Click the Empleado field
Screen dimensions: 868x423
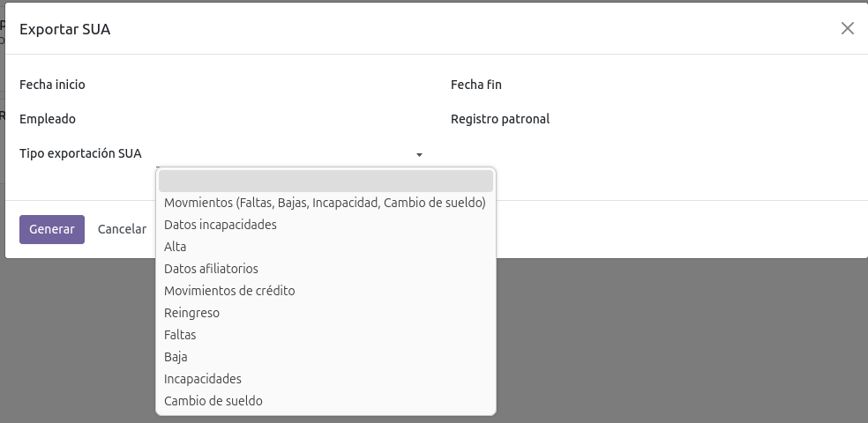coord(291,119)
